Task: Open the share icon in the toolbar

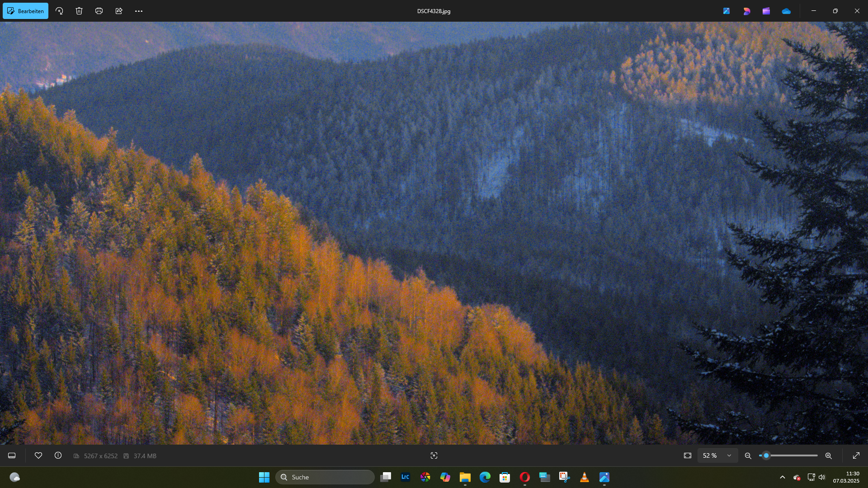Action: (119, 11)
